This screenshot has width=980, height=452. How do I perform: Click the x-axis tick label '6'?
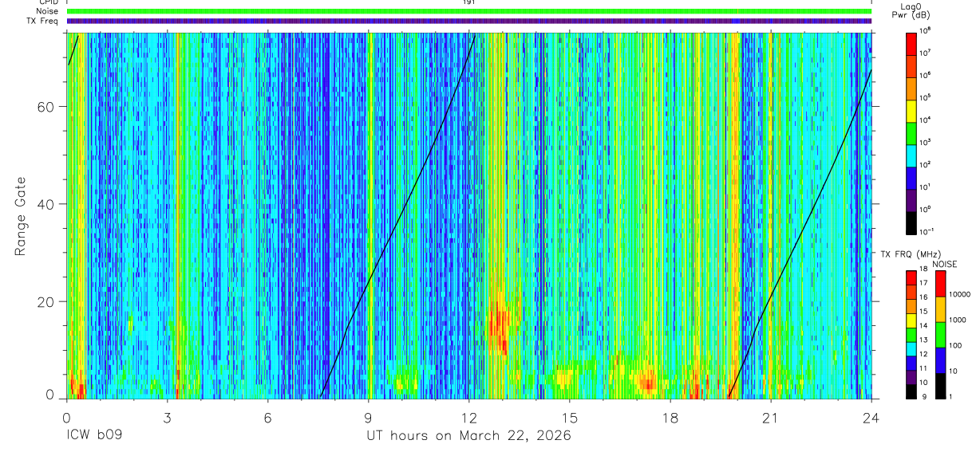(x=267, y=418)
